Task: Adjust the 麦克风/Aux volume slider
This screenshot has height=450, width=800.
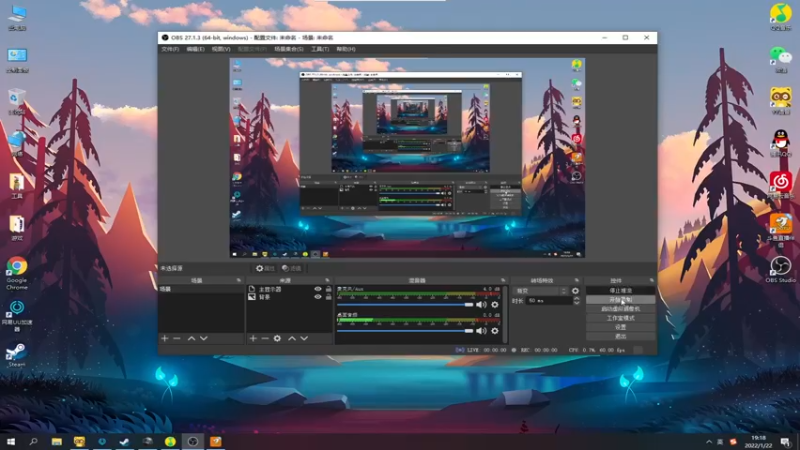Action: click(405, 305)
